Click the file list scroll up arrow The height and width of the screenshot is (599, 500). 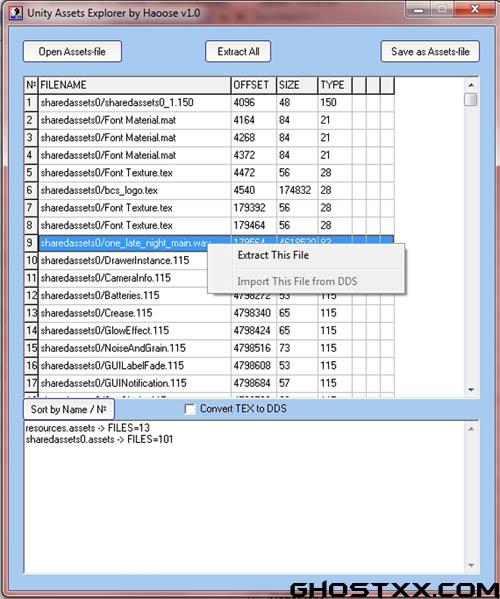[471, 85]
